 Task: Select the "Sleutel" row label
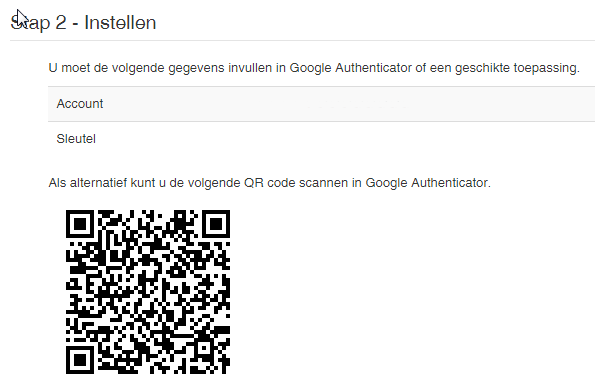click(76, 139)
